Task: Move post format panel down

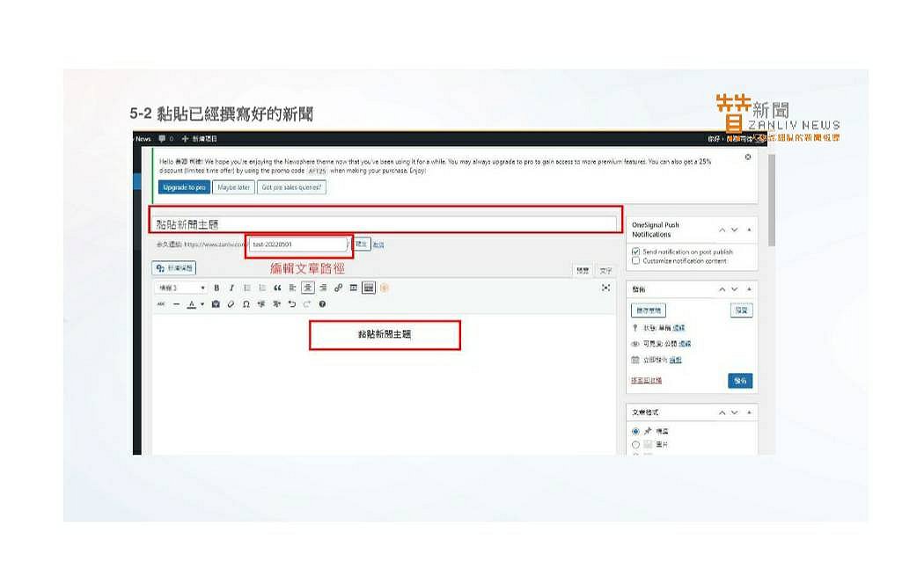Action: click(734, 412)
